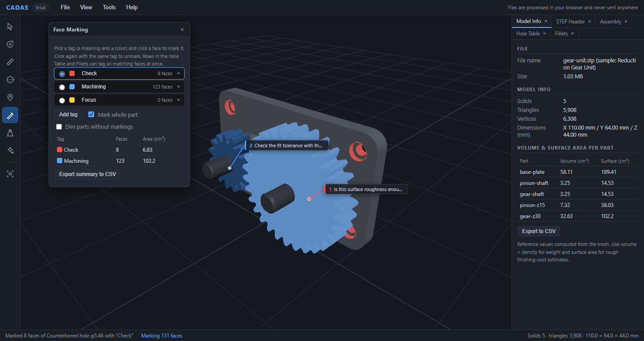This screenshot has height=341, width=644.
Task: Click the gear-z30 part row
Action: 578,216
